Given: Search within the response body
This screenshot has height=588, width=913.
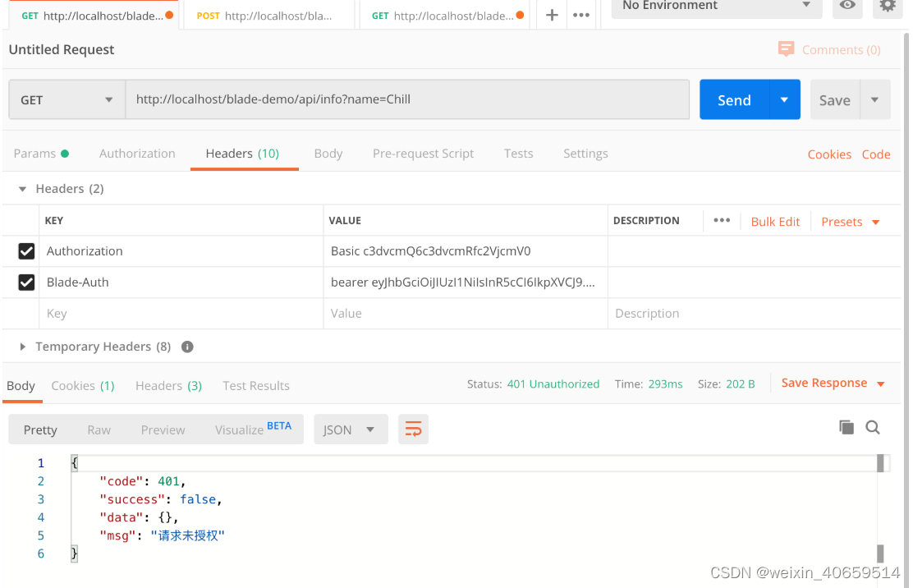Looking at the screenshot, I should tap(873, 427).
